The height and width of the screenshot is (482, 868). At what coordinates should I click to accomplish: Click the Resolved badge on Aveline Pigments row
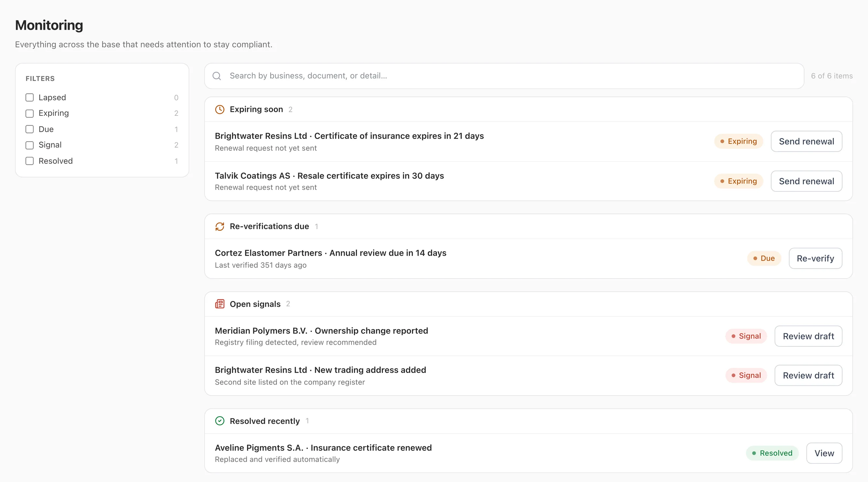(x=772, y=453)
